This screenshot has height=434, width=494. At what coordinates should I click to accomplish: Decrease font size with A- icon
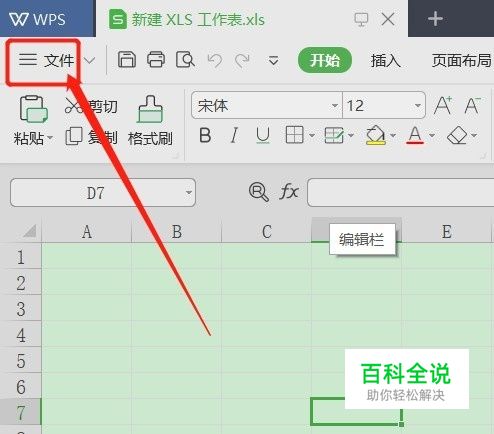(x=472, y=106)
